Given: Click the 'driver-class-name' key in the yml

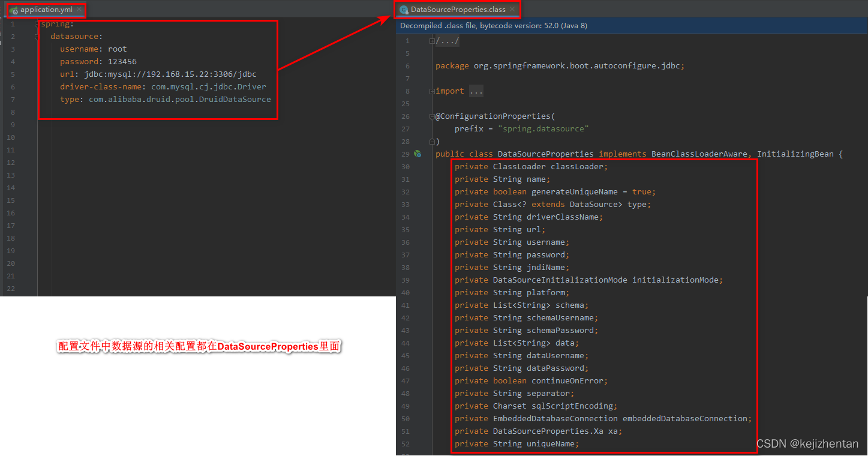Looking at the screenshot, I should (101, 87).
